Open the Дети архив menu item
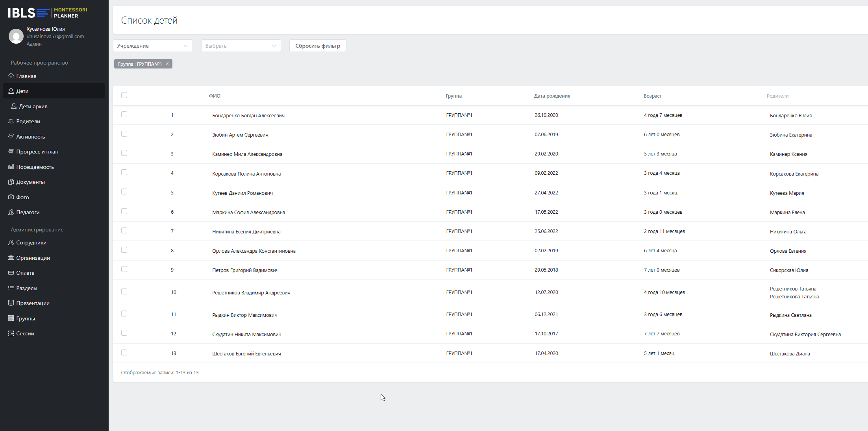 click(x=33, y=106)
